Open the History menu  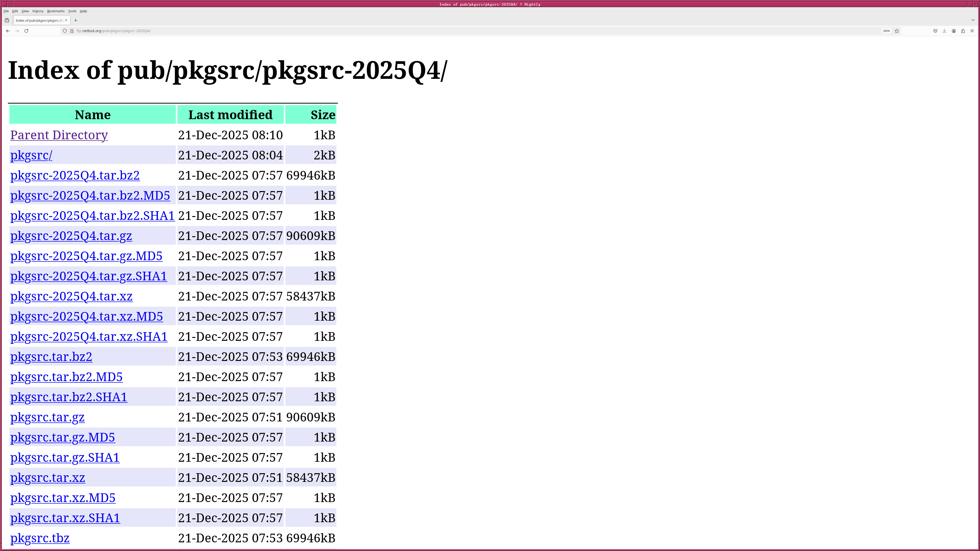[x=38, y=11]
